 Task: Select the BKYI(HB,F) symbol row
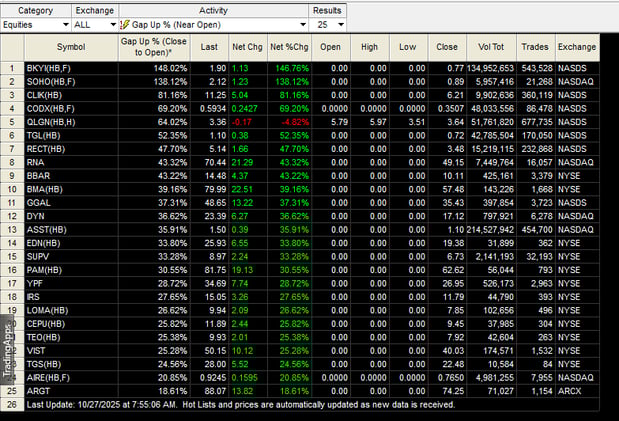49,68
